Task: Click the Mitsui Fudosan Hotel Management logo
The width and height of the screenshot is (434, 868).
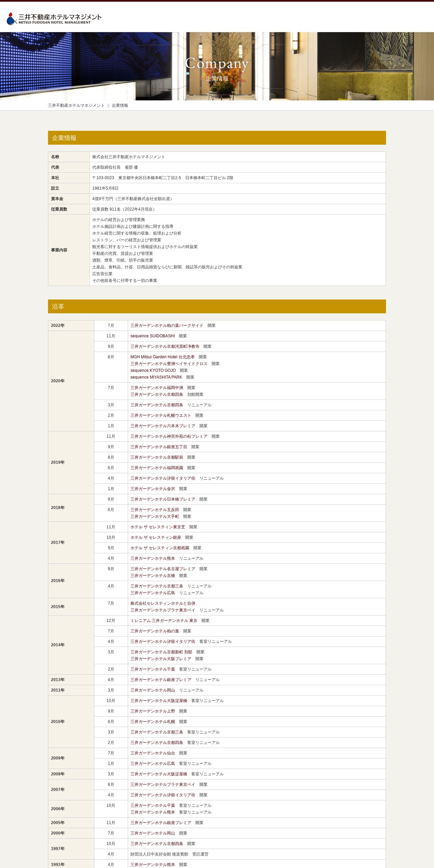Action: [54, 19]
